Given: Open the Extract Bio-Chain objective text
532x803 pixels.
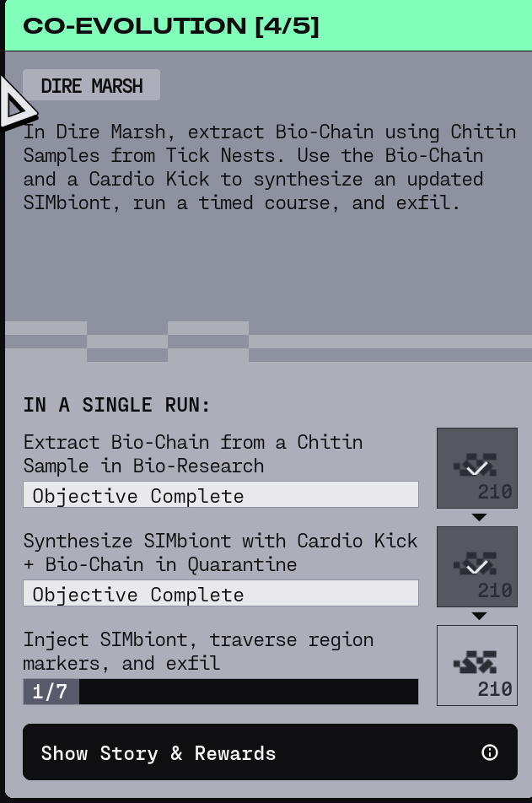Looking at the screenshot, I should coord(193,454).
